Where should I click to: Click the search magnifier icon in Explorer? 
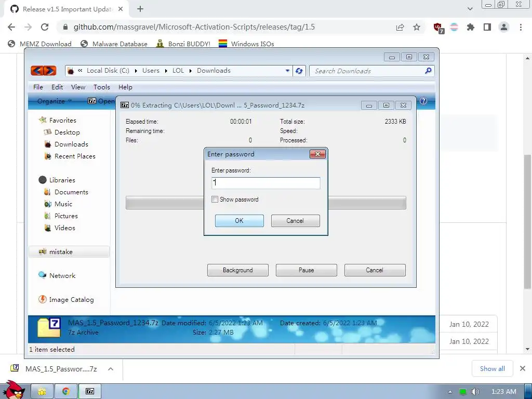[428, 71]
